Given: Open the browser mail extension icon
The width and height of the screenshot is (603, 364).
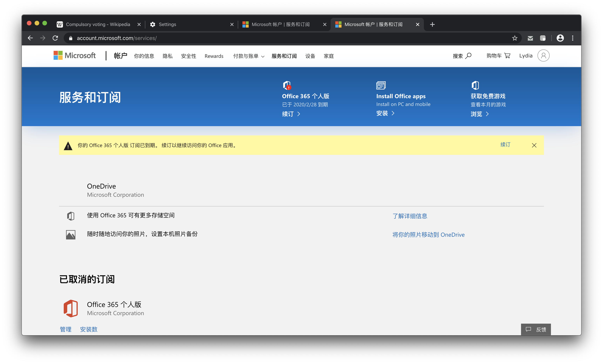Looking at the screenshot, I should pyautogui.click(x=530, y=38).
